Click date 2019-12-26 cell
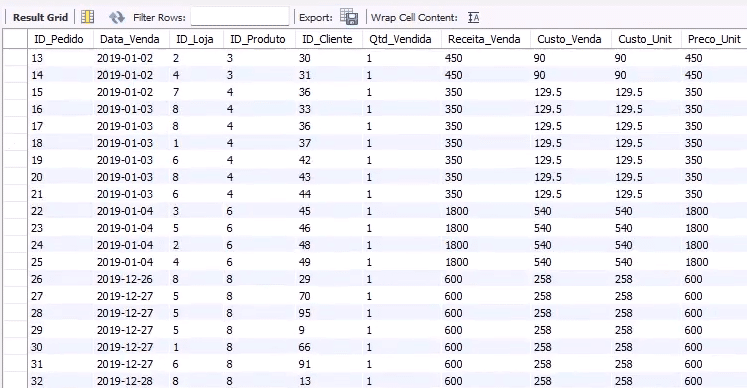The height and width of the screenshot is (388, 747). tap(125, 279)
